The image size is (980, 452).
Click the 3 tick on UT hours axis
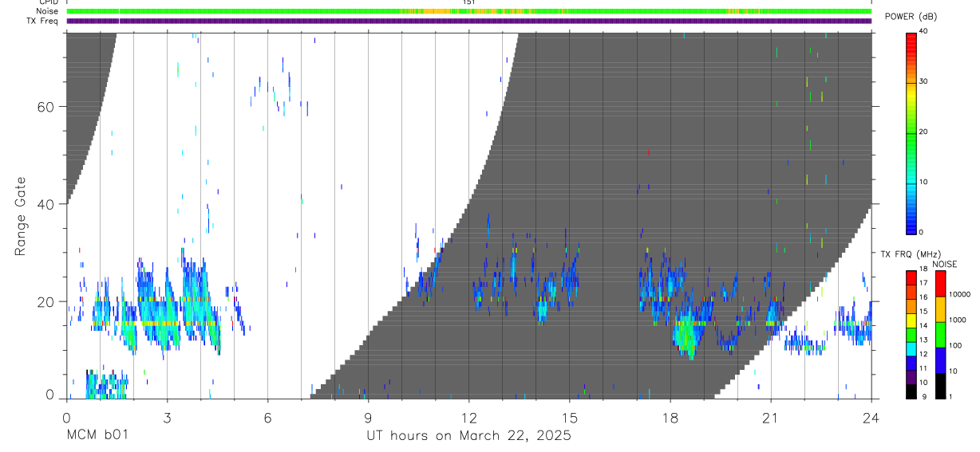coord(167,417)
